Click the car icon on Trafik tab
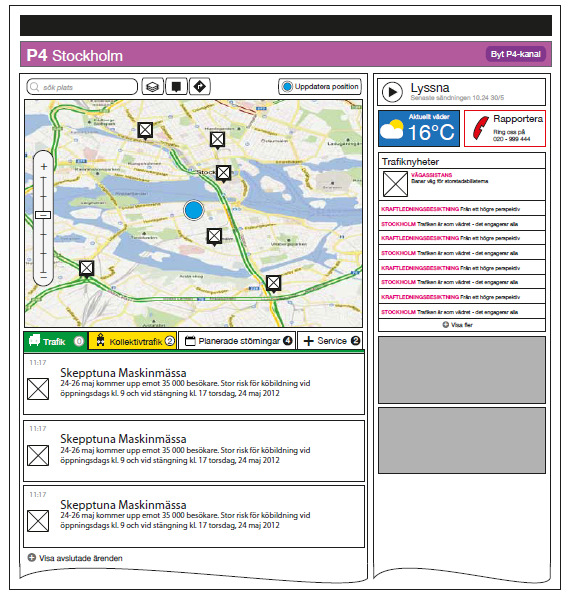 pyautogui.click(x=34, y=340)
